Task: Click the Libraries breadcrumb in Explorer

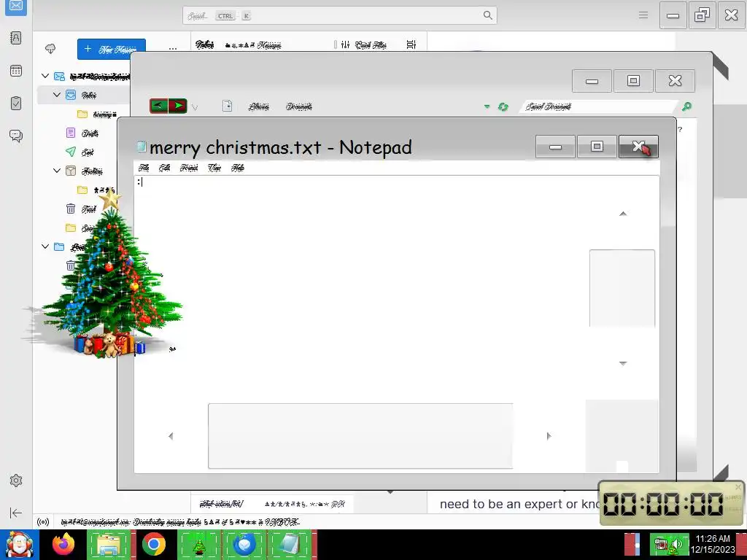Action: point(259,106)
